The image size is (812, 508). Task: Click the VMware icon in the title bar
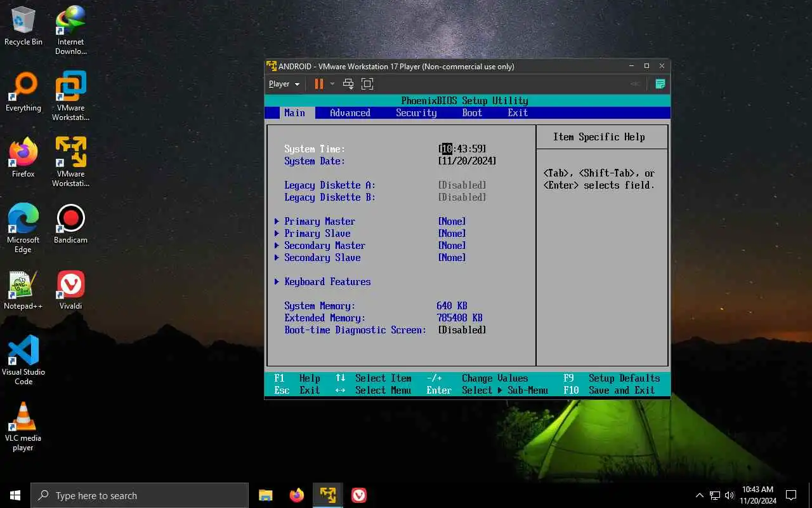pyautogui.click(x=272, y=66)
